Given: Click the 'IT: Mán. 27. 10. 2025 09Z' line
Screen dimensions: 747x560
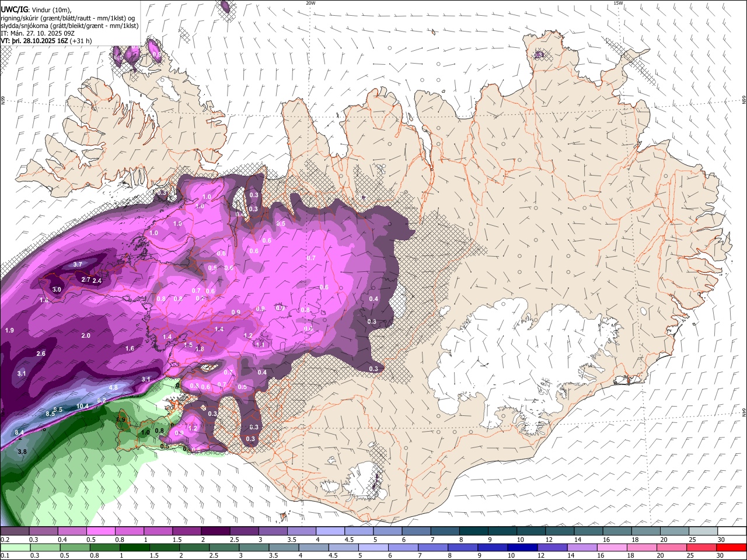Looking at the screenshot, I should click(37, 33).
